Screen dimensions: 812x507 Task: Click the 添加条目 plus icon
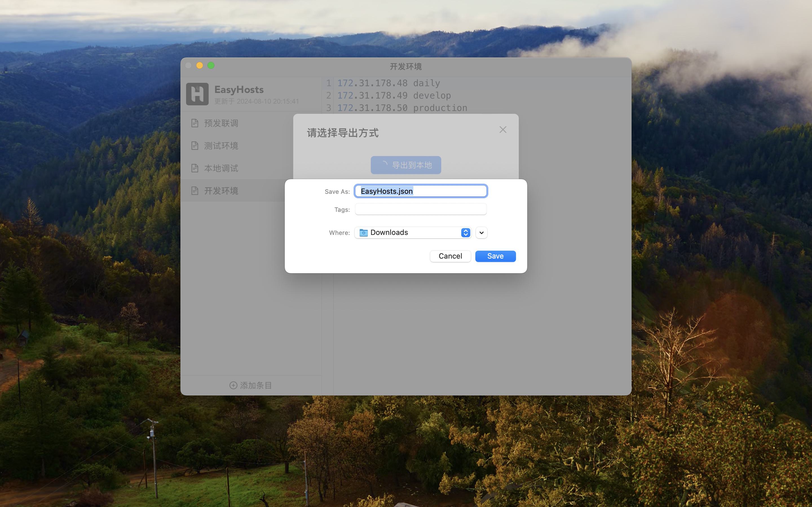233,385
